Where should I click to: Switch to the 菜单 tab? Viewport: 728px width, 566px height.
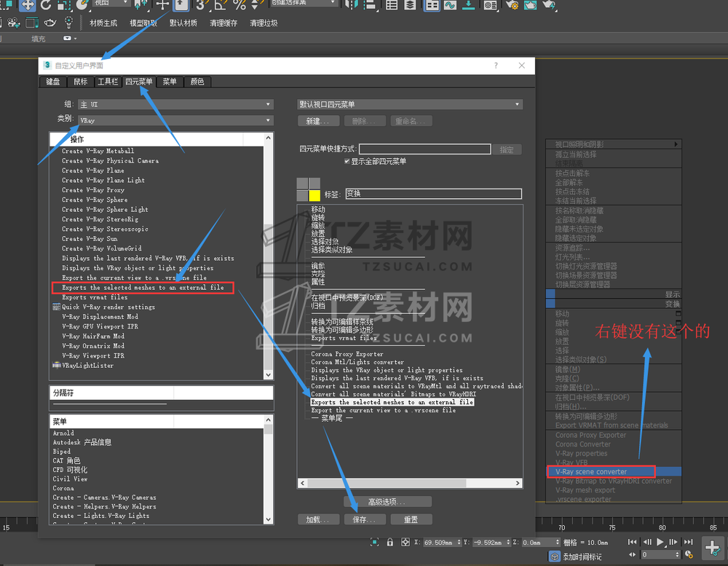pos(170,82)
